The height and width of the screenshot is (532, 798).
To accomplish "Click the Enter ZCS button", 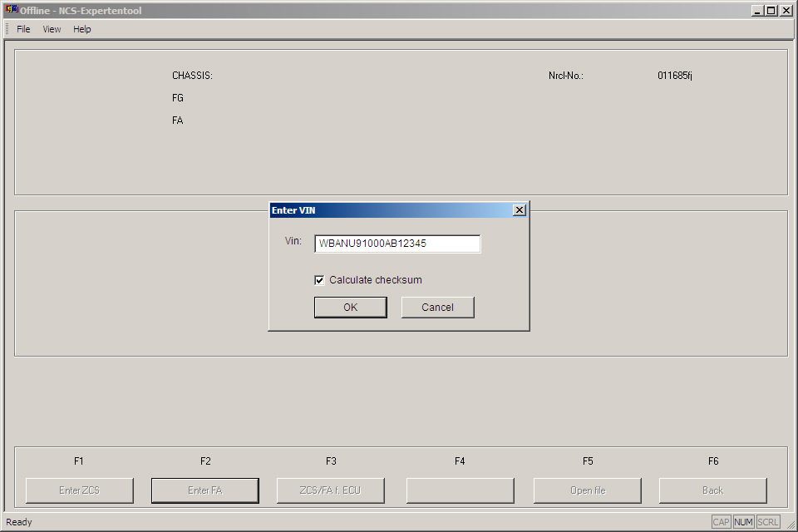I will coord(80,490).
